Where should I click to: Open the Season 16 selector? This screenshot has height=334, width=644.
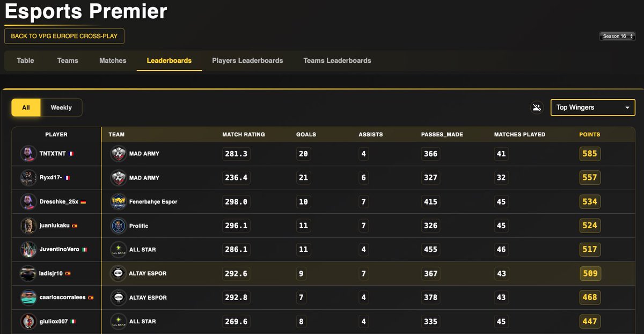(618, 37)
